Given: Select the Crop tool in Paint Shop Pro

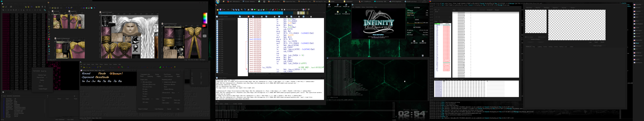Looking at the screenshot, I should tap(49, 19).
